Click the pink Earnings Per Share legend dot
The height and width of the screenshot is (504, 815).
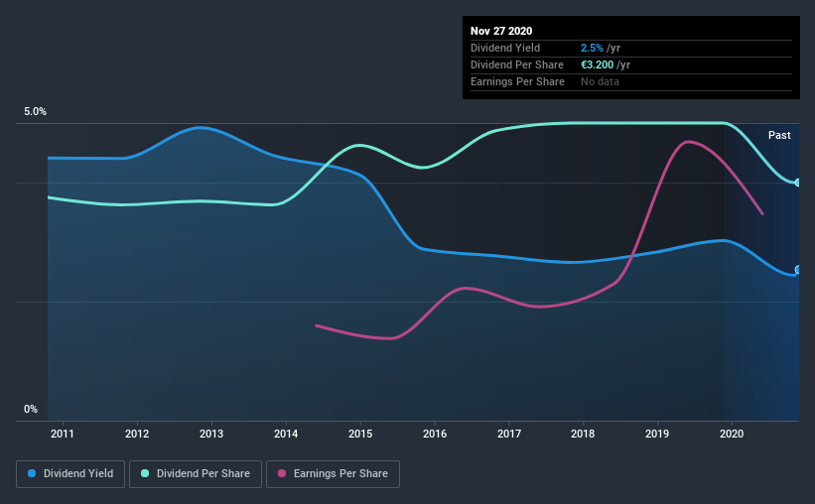point(282,473)
